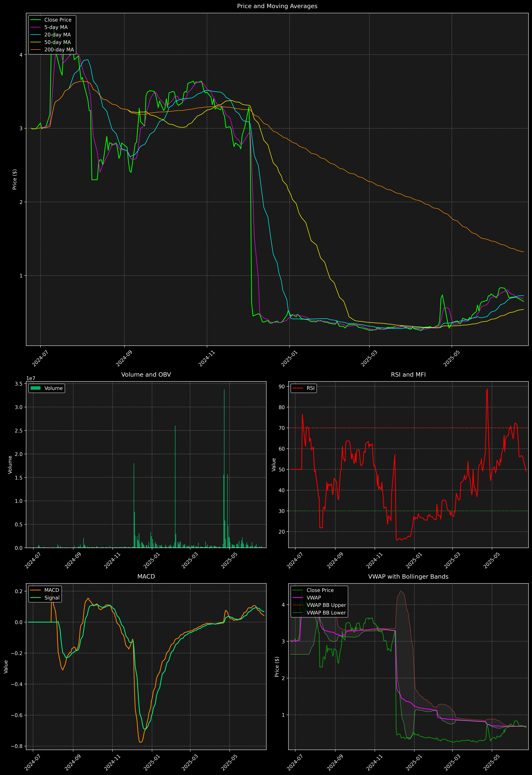Click the '90' y-tick on RSI chart
The height and width of the screenshot is (775, 532).
point(282,386)
